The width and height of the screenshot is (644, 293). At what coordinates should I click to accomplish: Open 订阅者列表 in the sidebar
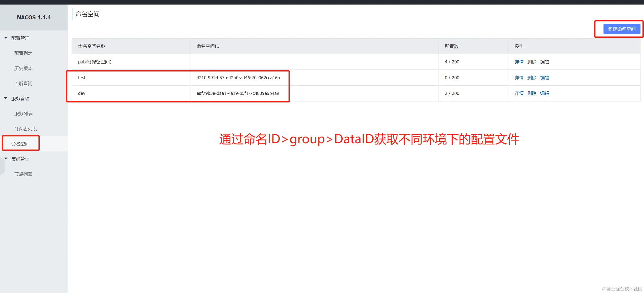point(25,129)
